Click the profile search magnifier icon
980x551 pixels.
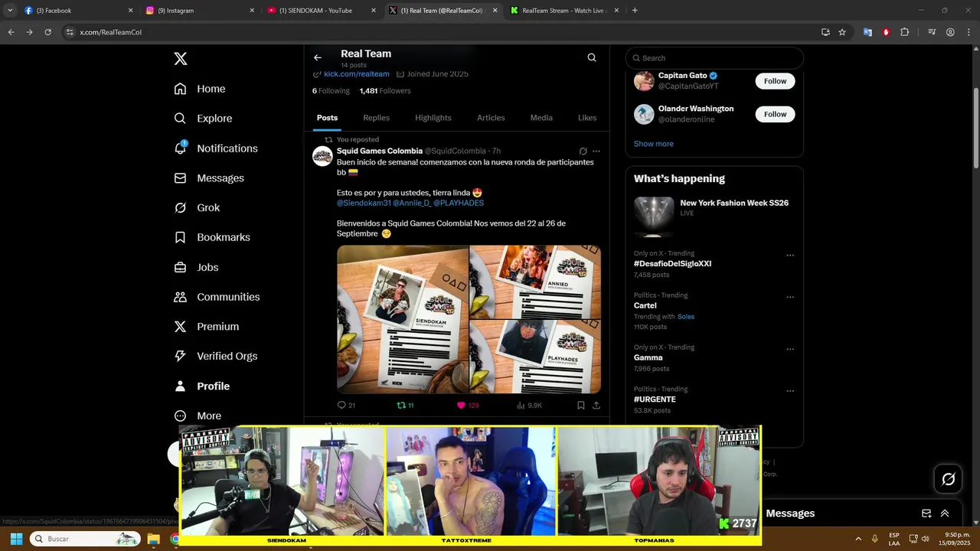592,57
